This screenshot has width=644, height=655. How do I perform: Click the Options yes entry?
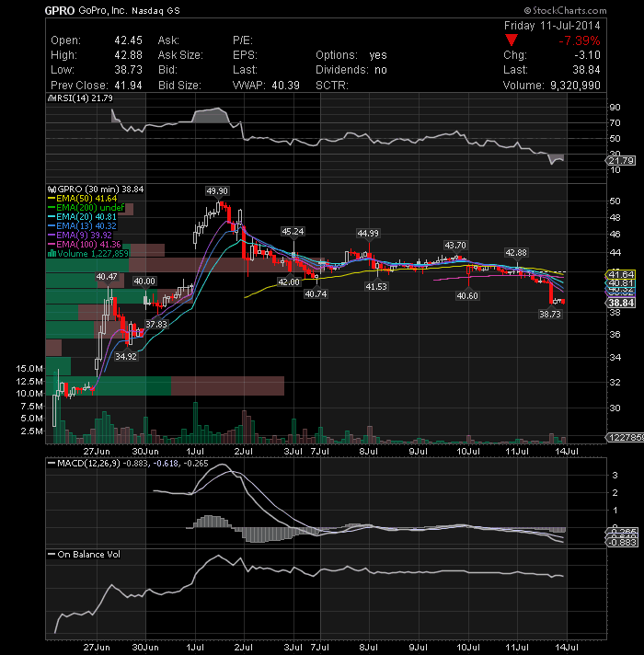pyautogui.click(x=351, y=55)
